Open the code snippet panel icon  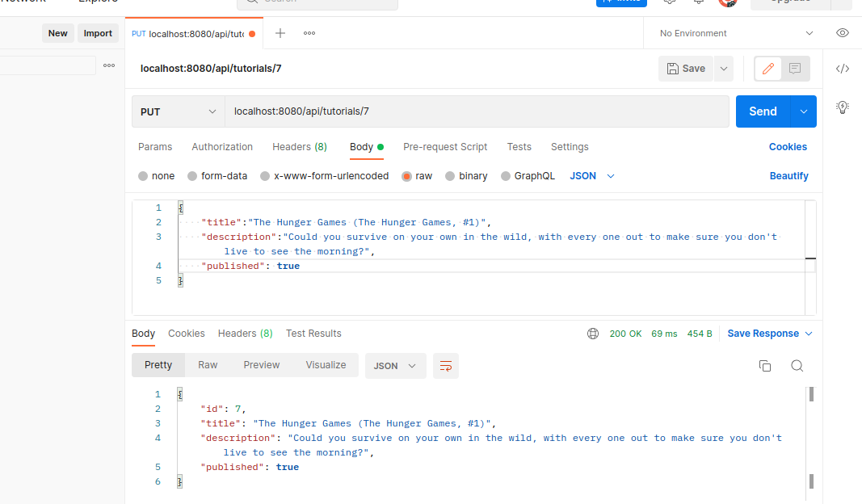click(x=843, y=69)
